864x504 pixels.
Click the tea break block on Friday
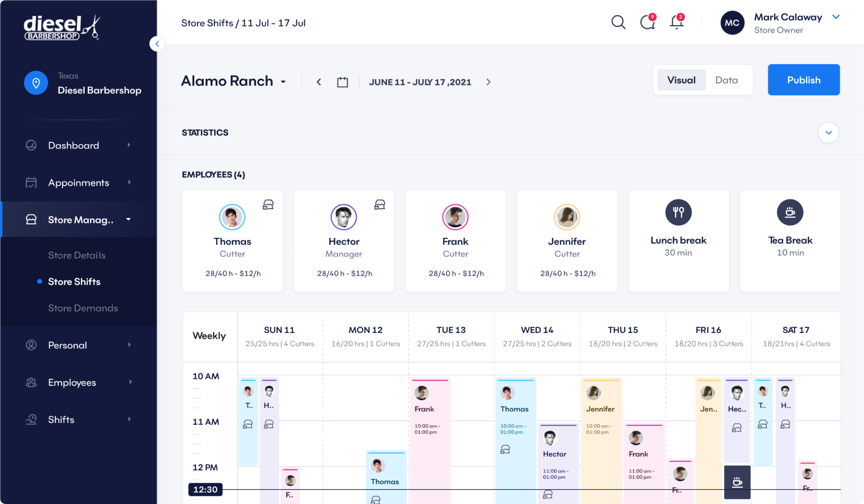(x=737, y=482)
